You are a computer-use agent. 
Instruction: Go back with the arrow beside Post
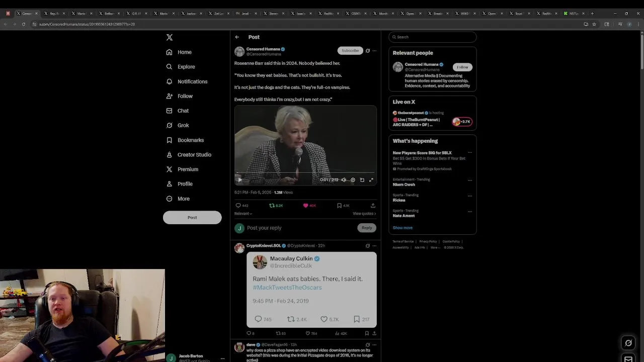tap(237, 37)
